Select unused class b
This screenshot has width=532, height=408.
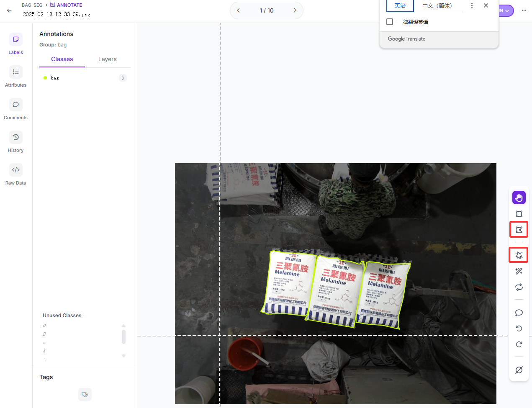[x=44, y=351]
